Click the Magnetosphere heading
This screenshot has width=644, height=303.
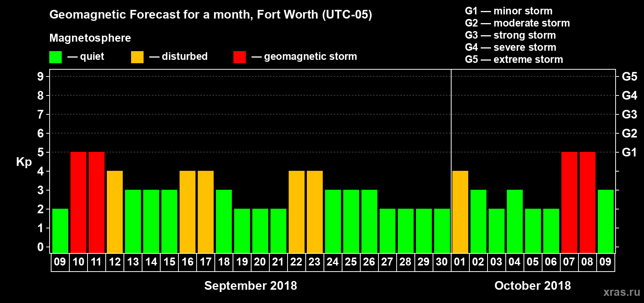coord(90,38)
